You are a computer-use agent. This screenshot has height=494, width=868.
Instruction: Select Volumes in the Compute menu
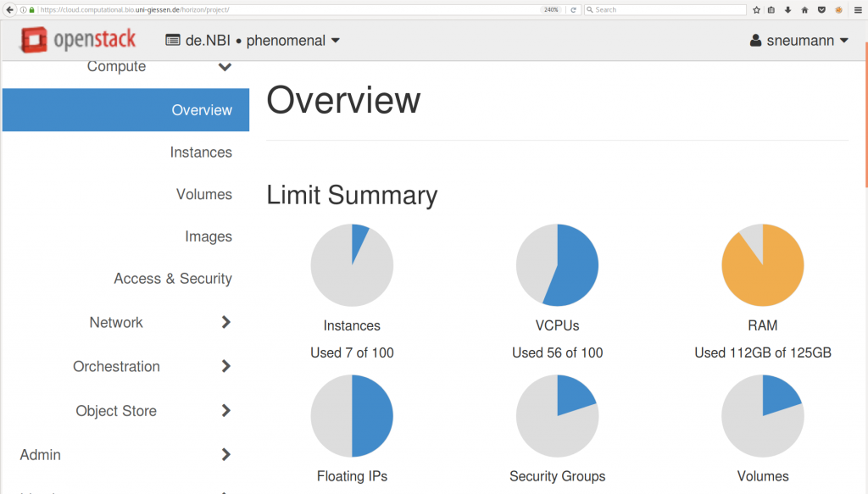click(x=203, y=195)
